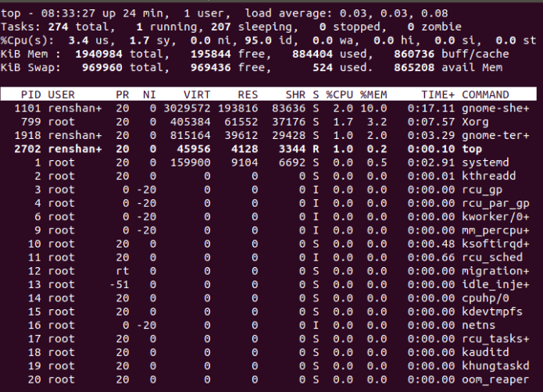This screenshot has height=392, width=543.
Task: Click the %CPU column header
Action: [x=339, y=94]
